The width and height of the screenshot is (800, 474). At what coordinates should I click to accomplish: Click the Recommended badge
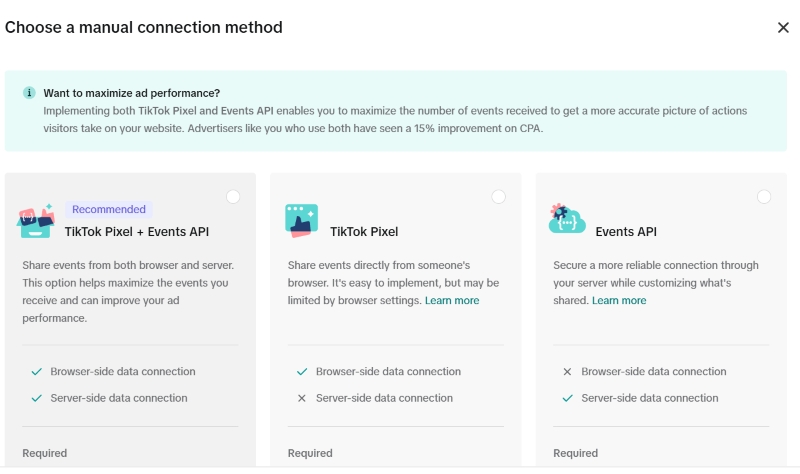pyautogui.click(x=109, y=210)
